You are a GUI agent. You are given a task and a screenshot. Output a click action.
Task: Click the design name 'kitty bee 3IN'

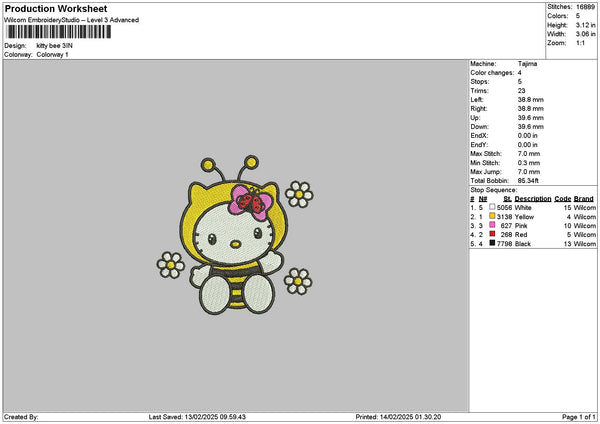click(54, 46)
